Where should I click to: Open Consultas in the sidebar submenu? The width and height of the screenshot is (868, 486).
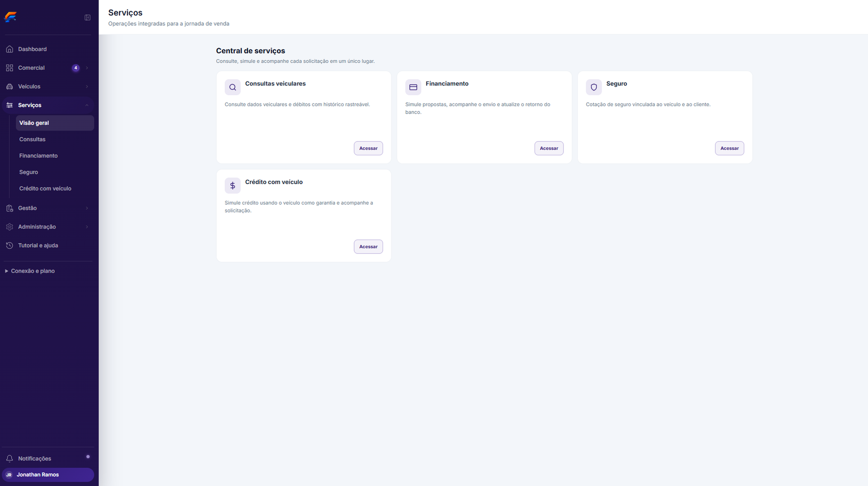point(55,139)
